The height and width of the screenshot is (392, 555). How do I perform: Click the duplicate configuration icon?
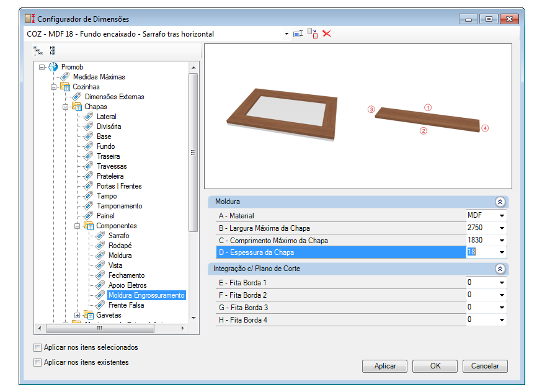[313, 33]
